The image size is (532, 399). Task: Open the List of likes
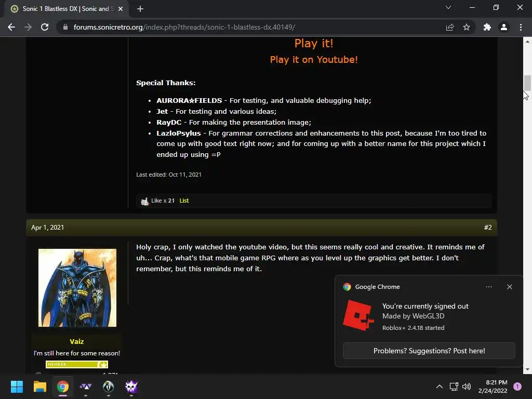click(184, 201)
